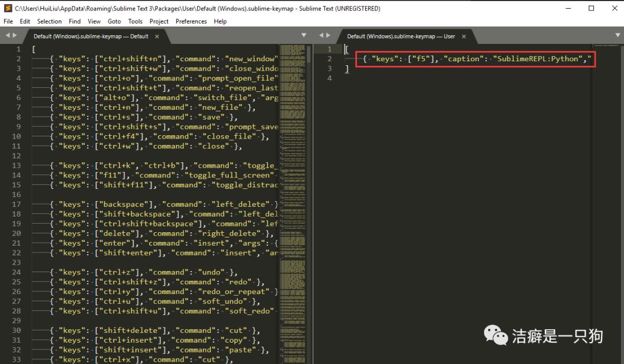Screen dimensions: 624x364
Task: Open right pane tab list dropdown
Action: click(618, 35)
